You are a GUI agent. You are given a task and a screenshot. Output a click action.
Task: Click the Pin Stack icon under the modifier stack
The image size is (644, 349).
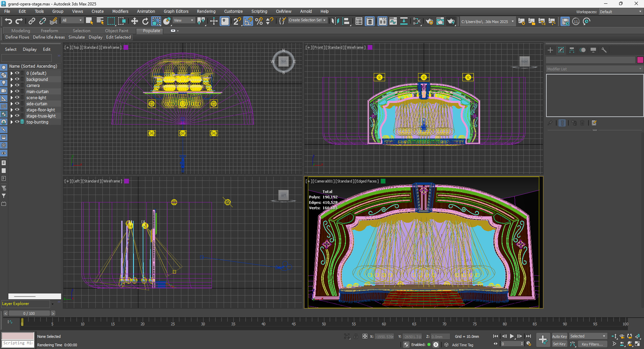click(x=550, y=123)
